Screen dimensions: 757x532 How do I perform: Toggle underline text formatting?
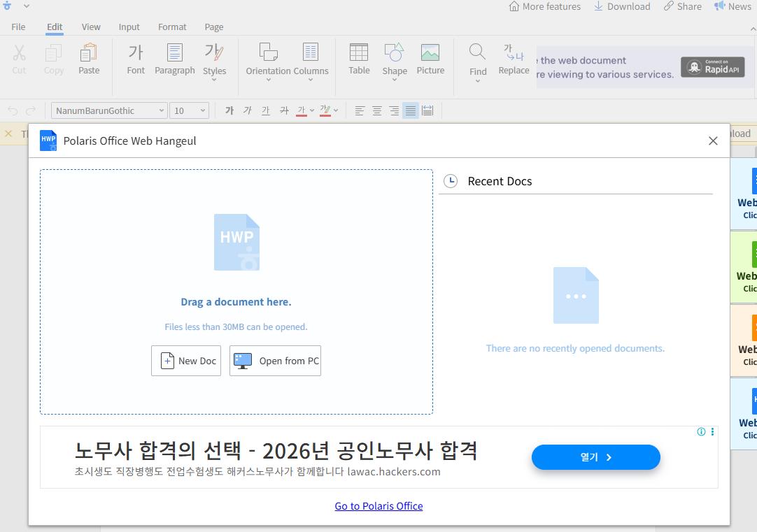tap(265, 110)
